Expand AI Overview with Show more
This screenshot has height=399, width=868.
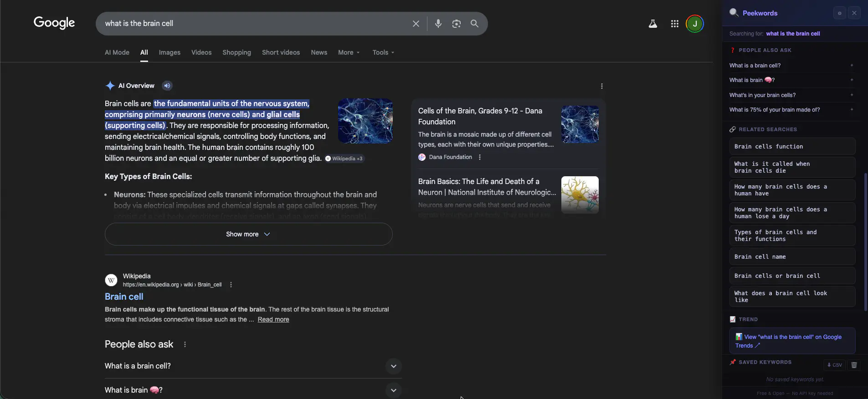248,234
